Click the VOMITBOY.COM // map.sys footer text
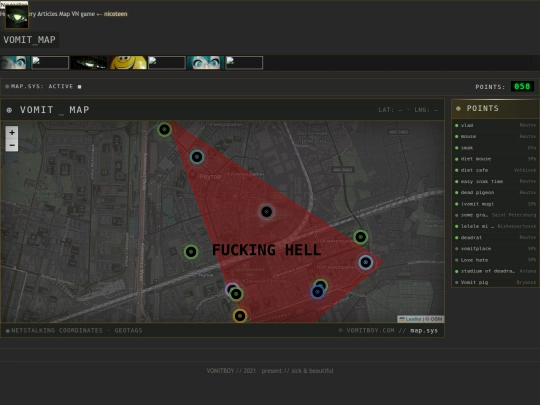The image size is (540, 405). pyautogui.click(x=388, y=331)
